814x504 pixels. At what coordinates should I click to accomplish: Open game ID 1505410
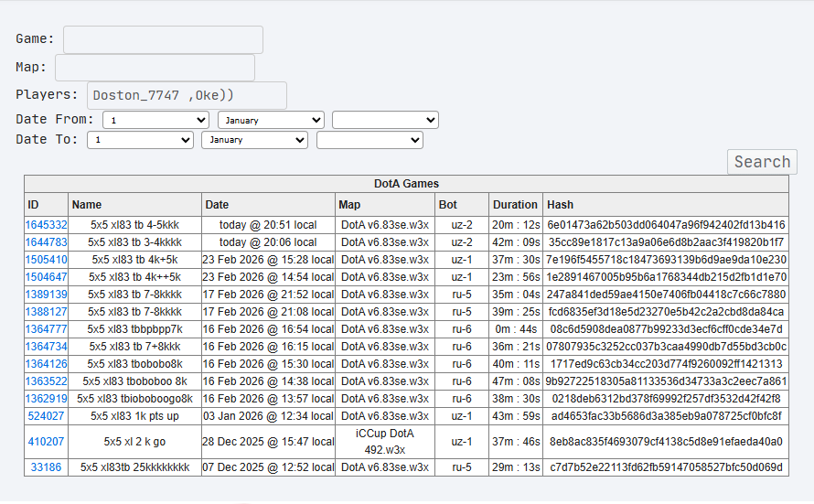click(47, 260)
